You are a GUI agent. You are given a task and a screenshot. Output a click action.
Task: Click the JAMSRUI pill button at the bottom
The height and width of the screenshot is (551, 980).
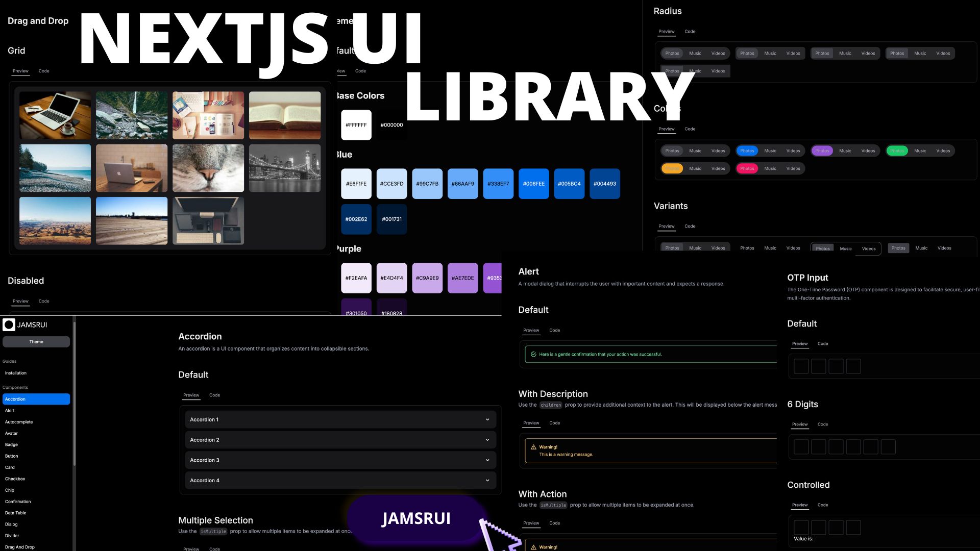pos(416,518)
